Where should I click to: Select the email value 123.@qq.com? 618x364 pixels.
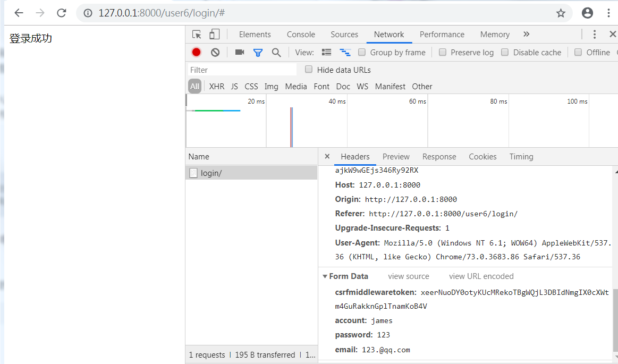(x=386, y=350)
